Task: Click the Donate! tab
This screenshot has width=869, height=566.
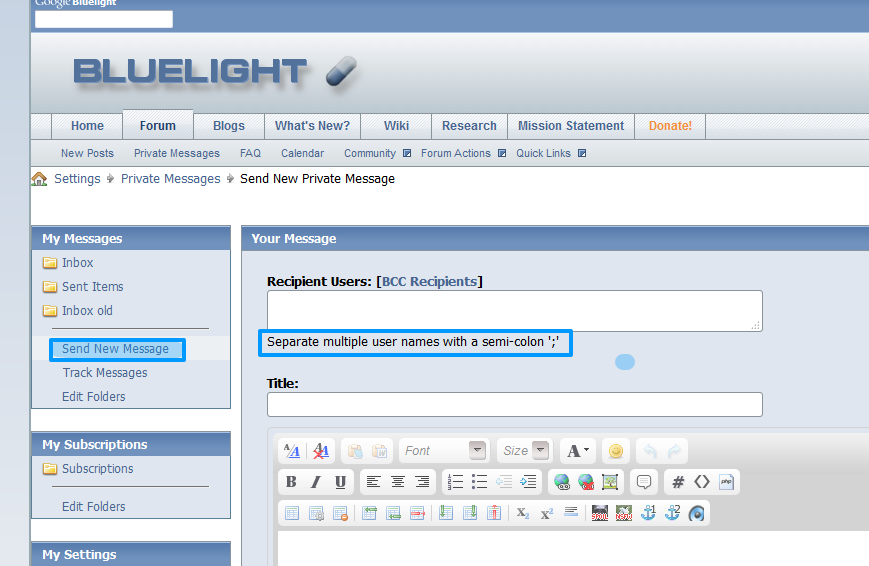Action: click(670, 126)
